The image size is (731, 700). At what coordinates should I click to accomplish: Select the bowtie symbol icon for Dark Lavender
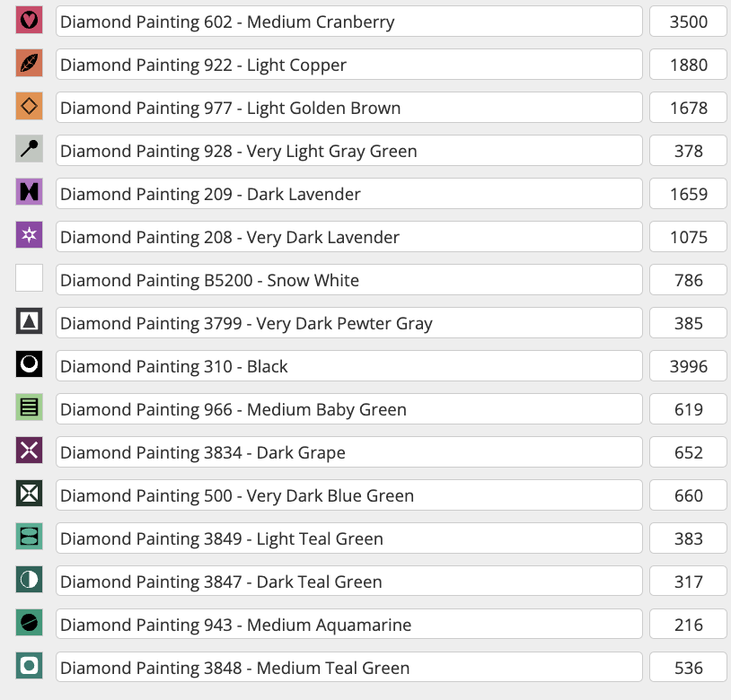click(x=29, y=194)
